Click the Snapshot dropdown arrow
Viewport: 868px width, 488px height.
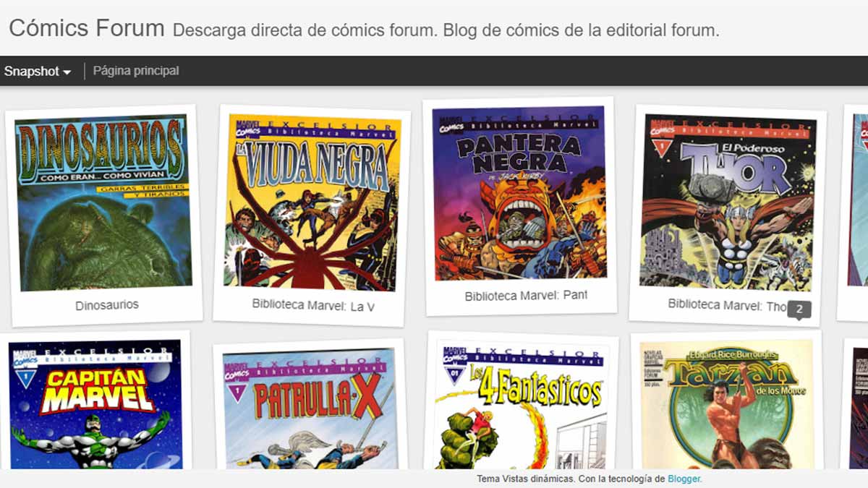pyautogui.click(x=67, y=72)
